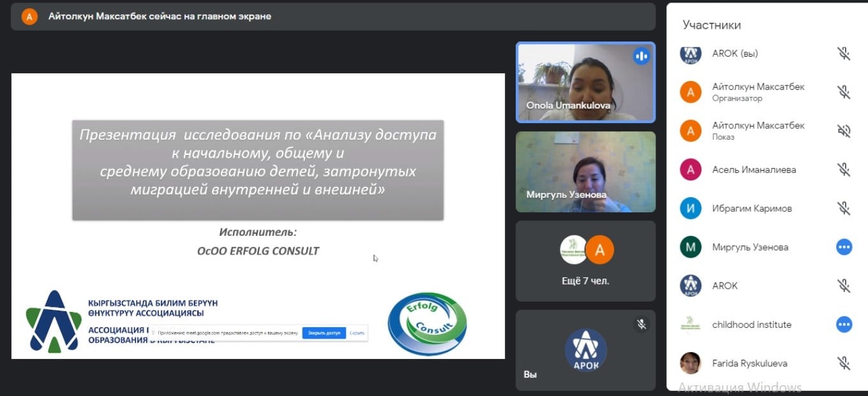This screenshot has width=868, height=396.
Task: Click the Erfolg Consult logo on the slide
Action: [x=427, y=323]
